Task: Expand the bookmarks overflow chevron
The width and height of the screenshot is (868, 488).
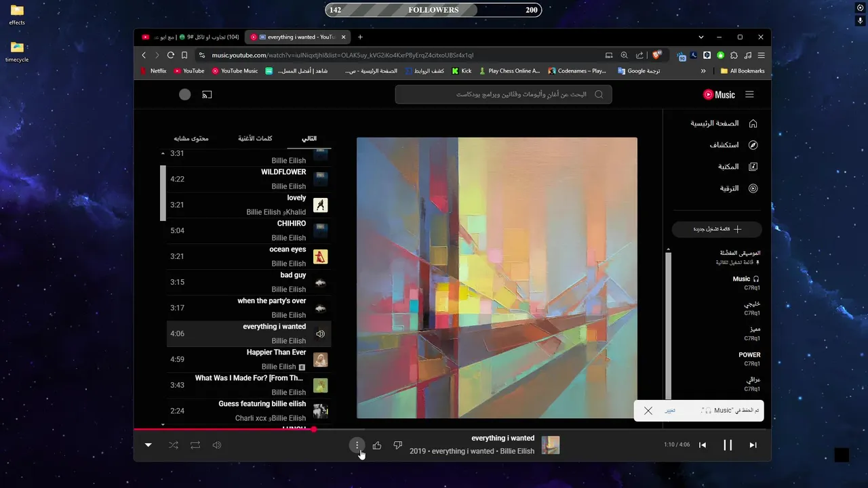Action: pyautogui.click(x=703, y=70)
